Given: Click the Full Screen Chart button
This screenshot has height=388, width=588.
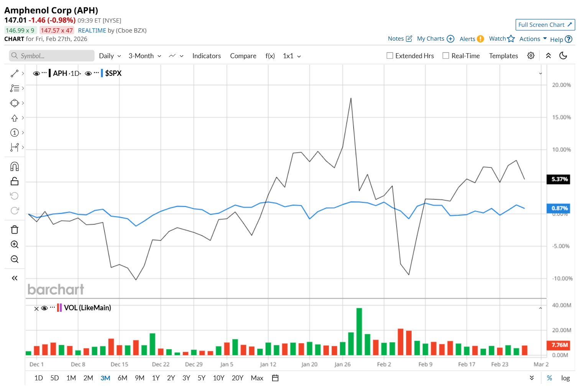Looking at the screenshot, I should [545, 25].
